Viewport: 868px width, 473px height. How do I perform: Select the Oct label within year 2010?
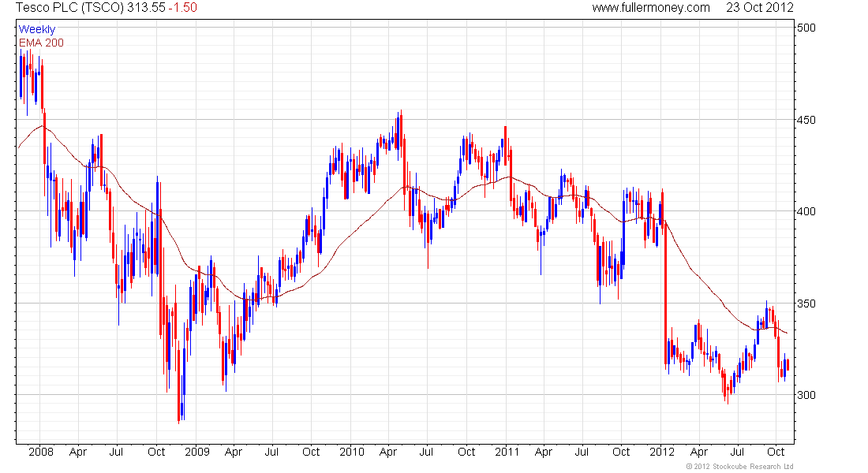click(x=466, y=452)
